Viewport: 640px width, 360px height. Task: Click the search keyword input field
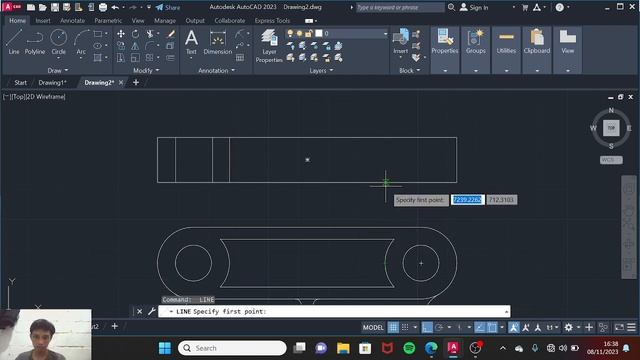[400, 7]
